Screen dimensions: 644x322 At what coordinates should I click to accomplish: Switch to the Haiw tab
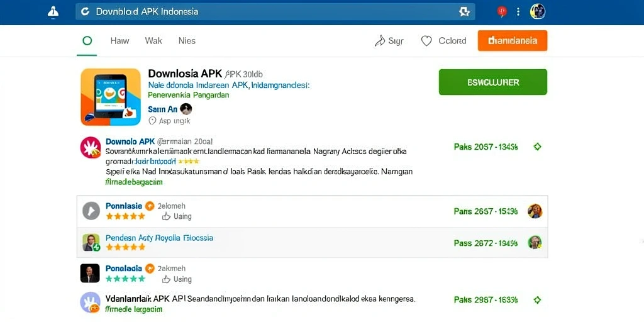pyautogui.click(x=119, y=41)
